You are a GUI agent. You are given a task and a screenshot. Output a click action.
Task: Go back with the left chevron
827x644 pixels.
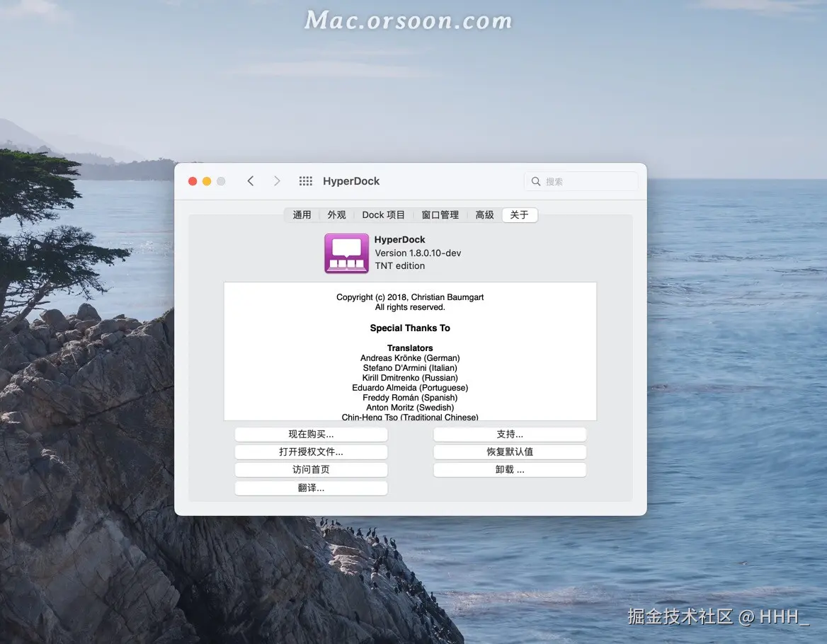click(251, 181)
